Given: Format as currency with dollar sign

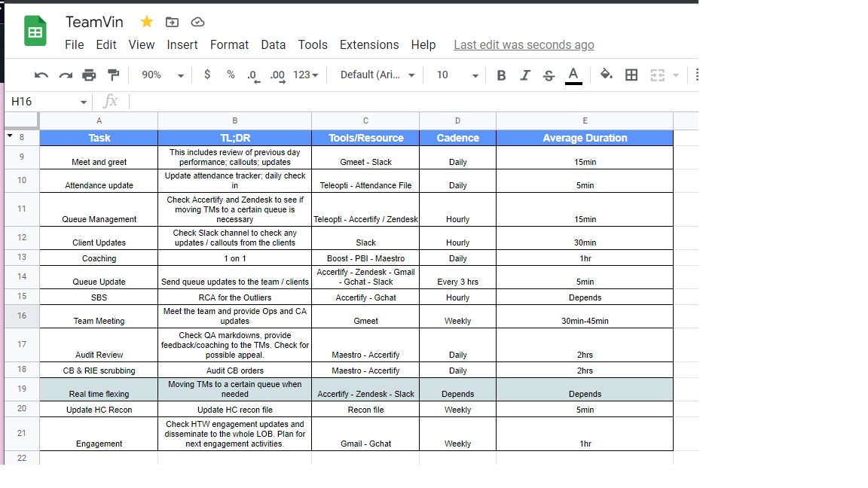Looking at the screenshot, I should [207, 74].
